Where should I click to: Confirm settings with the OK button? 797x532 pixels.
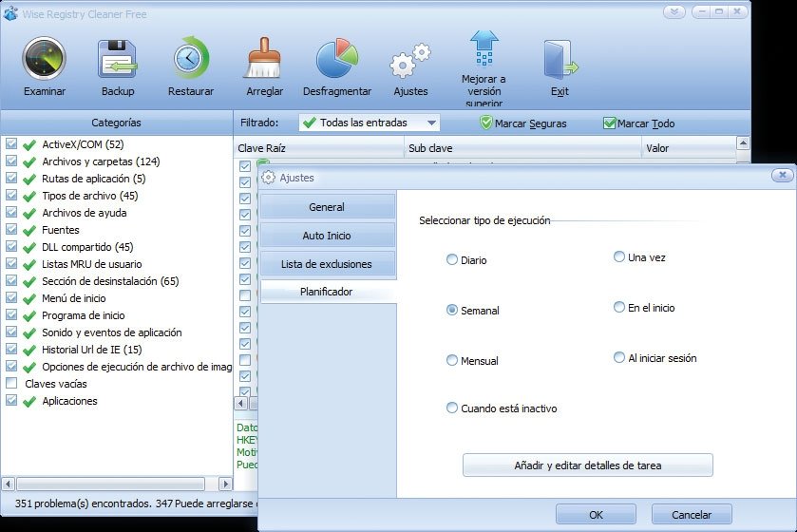click(x=596, y=514)
